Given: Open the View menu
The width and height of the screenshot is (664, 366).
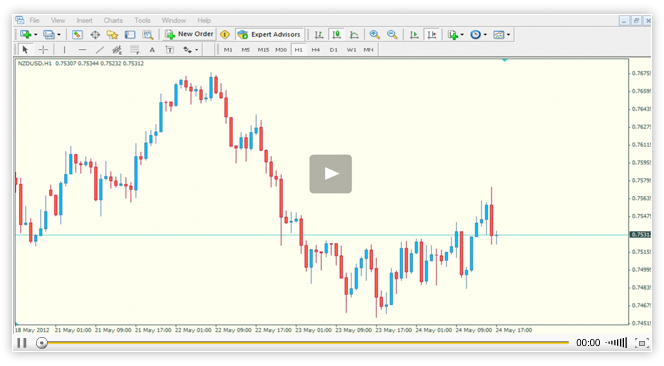Looking at the screenshot, I should coord(58,20).
